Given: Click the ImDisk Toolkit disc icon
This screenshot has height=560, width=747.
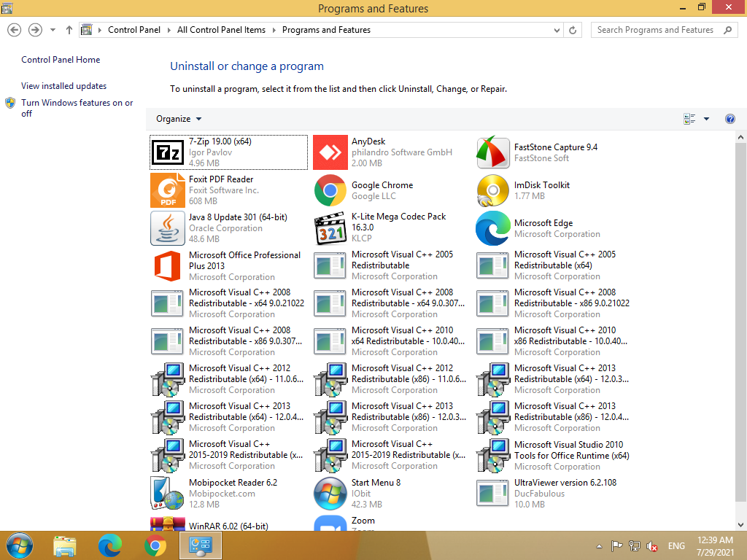Looking at the screenshot, I should coord(493,190).
